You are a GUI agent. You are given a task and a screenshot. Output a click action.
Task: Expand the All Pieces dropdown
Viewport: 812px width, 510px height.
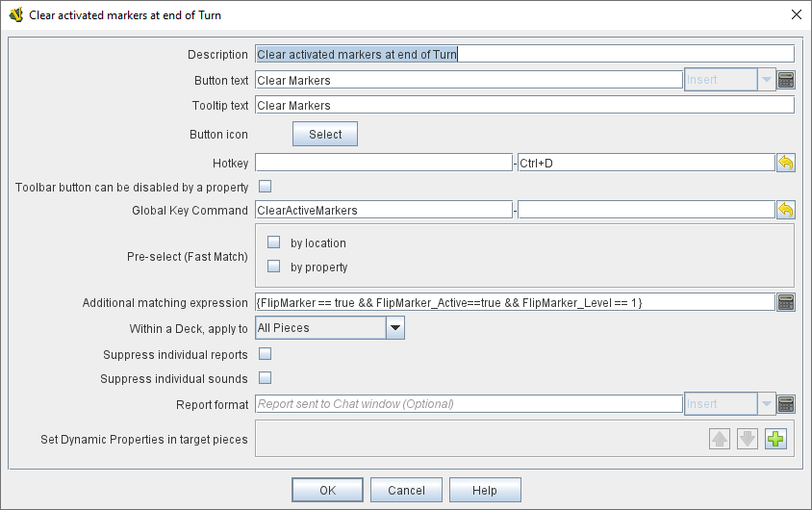point(394,328)
